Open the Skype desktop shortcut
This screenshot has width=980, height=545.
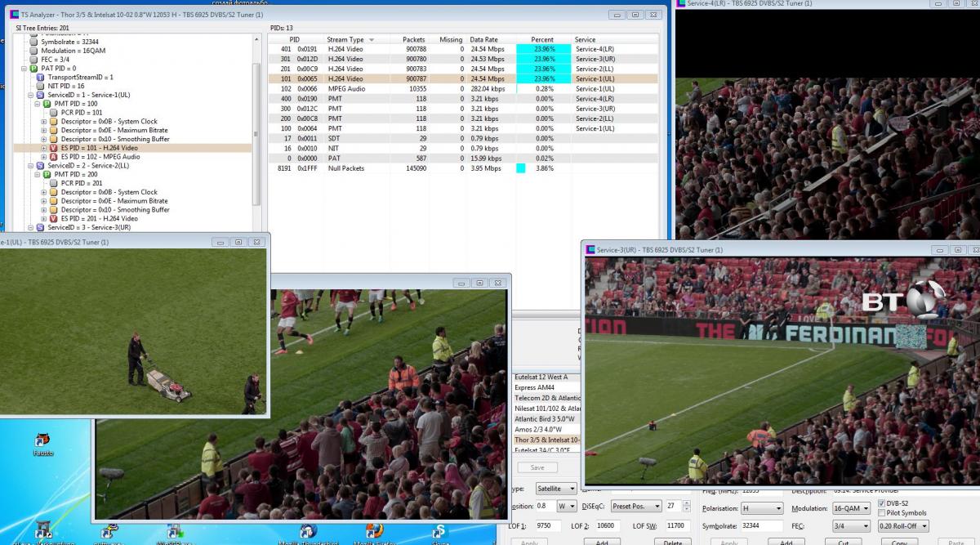(x=440, y=534)
